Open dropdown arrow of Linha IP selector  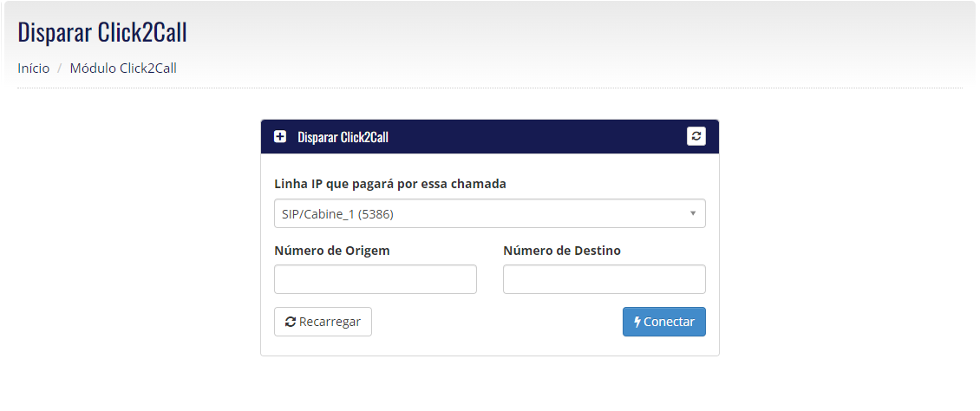tap(692, 213)
